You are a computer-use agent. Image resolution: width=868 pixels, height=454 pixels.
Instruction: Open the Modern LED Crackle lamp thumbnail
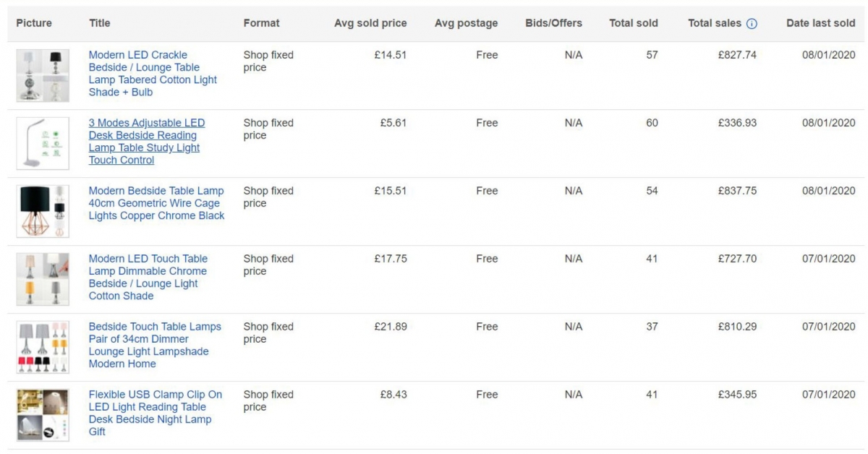43,75
